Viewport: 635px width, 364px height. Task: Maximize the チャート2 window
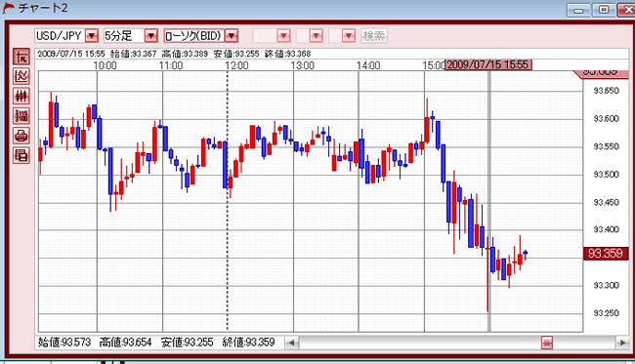click(604, 10)
